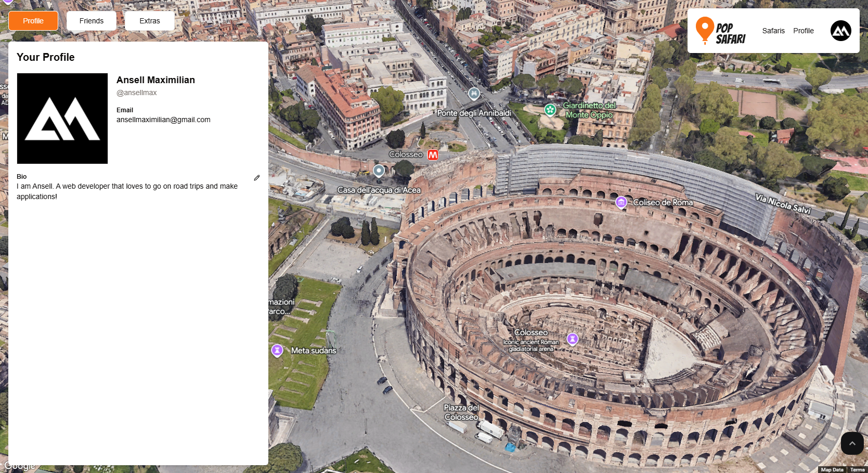Go to Safaris in the navbar

773,31
